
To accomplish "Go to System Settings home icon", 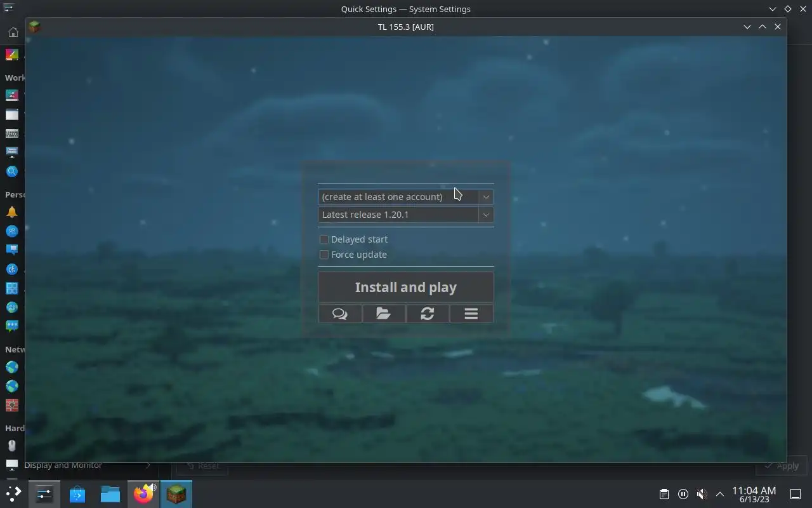I will 12,32.
